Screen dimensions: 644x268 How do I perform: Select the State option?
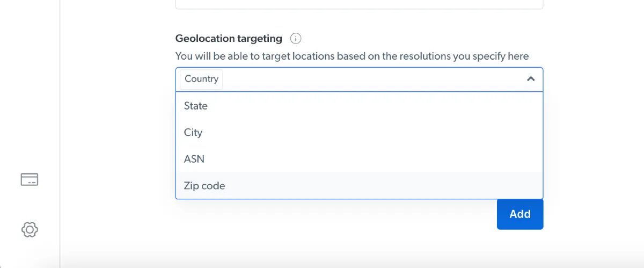[359, 106]
